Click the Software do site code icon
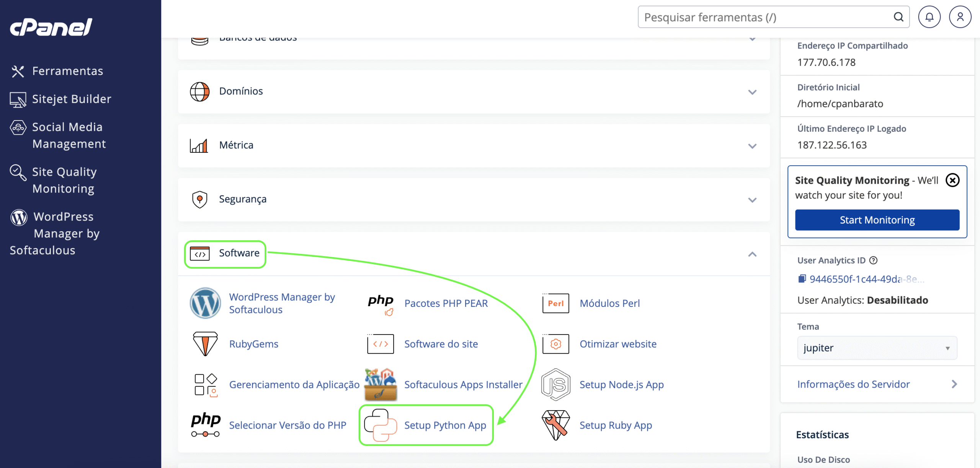This screenshot has height=468, width=980. click(x=381, y=344)
